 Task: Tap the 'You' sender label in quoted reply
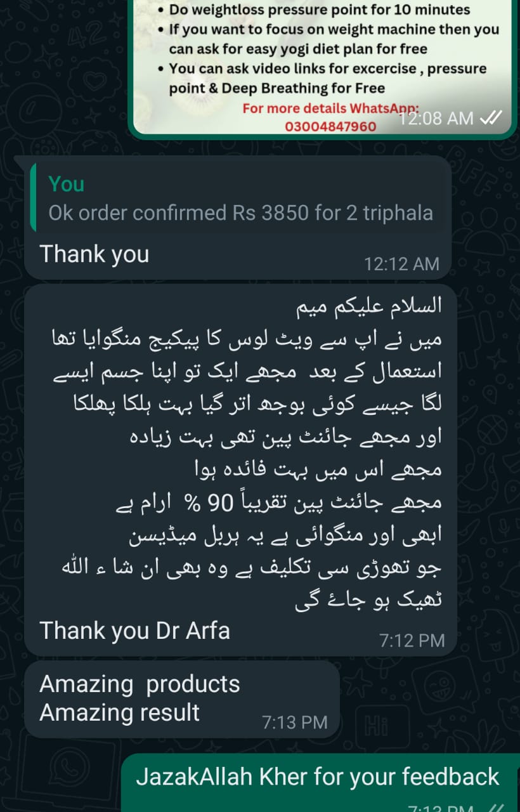click(x=66, y=184)
